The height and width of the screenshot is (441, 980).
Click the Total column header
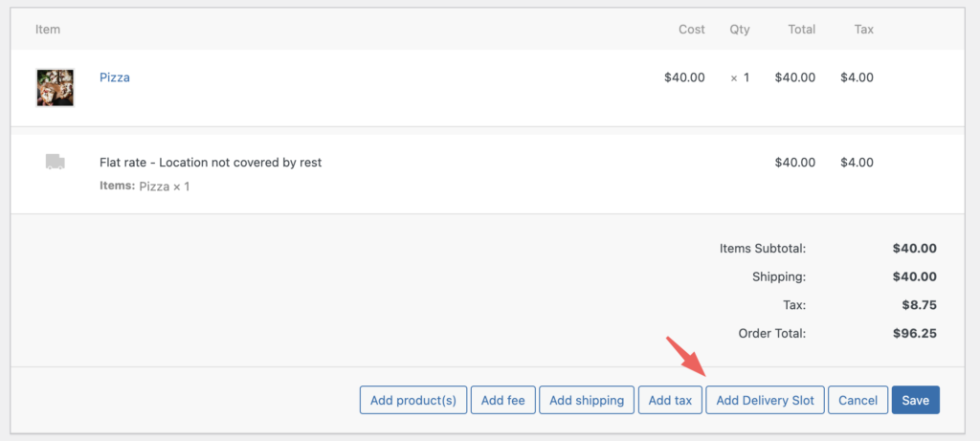tap(801, 30)
